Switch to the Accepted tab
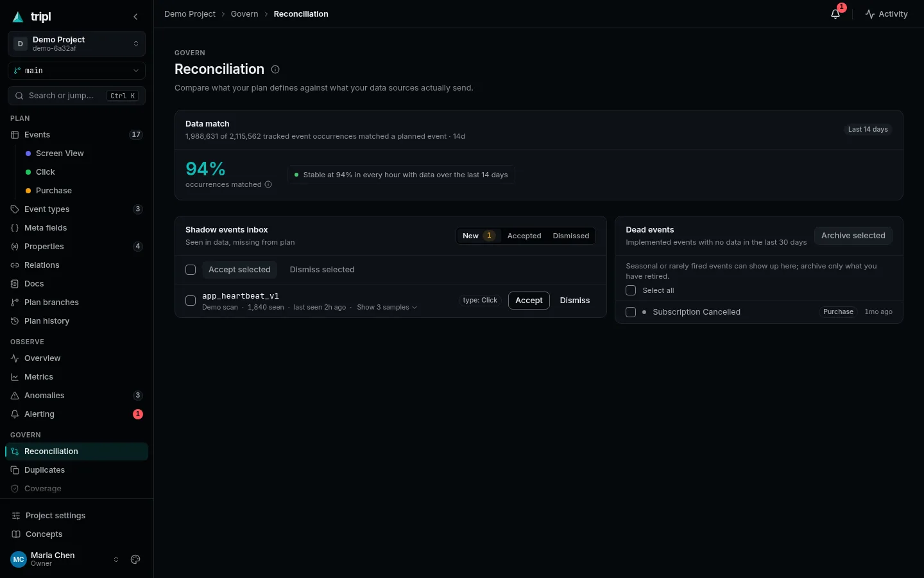The image size is (924, 578). point(524,236)
